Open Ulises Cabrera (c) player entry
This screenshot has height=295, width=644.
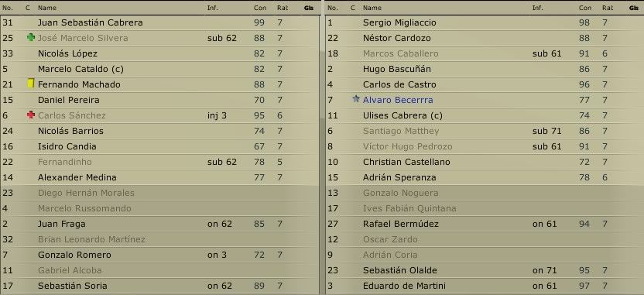402,115
